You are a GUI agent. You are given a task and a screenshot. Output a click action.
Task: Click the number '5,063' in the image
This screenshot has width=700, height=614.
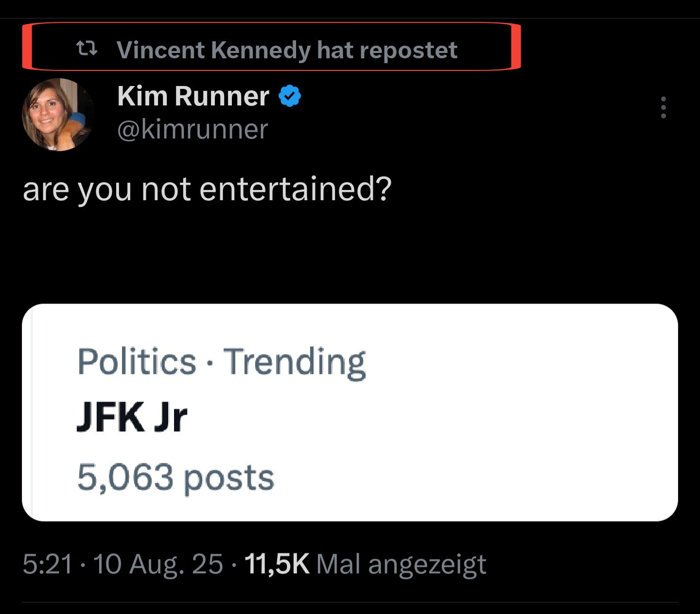pyautogui.click(x=125, y=477)
